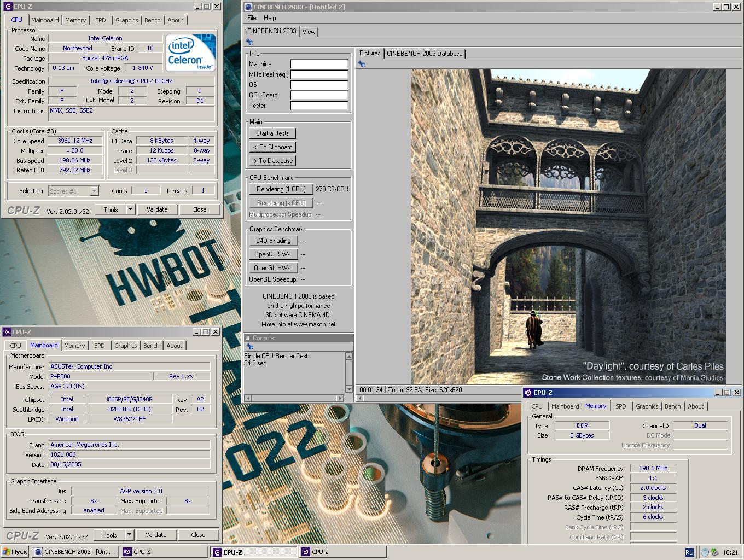Click pin icon under Pictures tab
Image resolution: width=744 pixels, height=560 pixels.
pyautogui.click(x=362, y=64)
